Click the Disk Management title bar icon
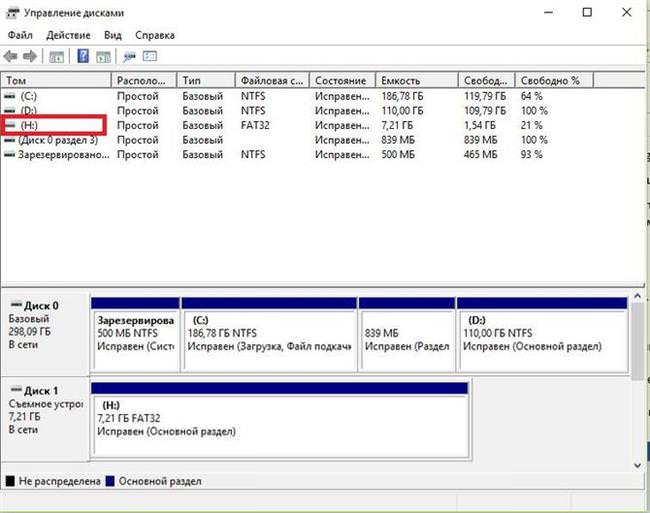The width and height of the screenshot is (650, 513). [x=11, y=13]
